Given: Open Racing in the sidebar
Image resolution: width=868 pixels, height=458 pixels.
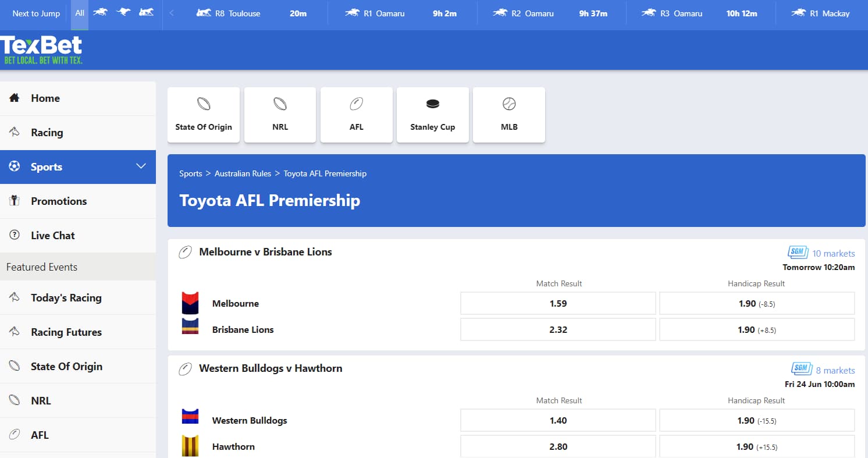Looking at the screenshot, I should pyautogui.click(x=78, y=133).
